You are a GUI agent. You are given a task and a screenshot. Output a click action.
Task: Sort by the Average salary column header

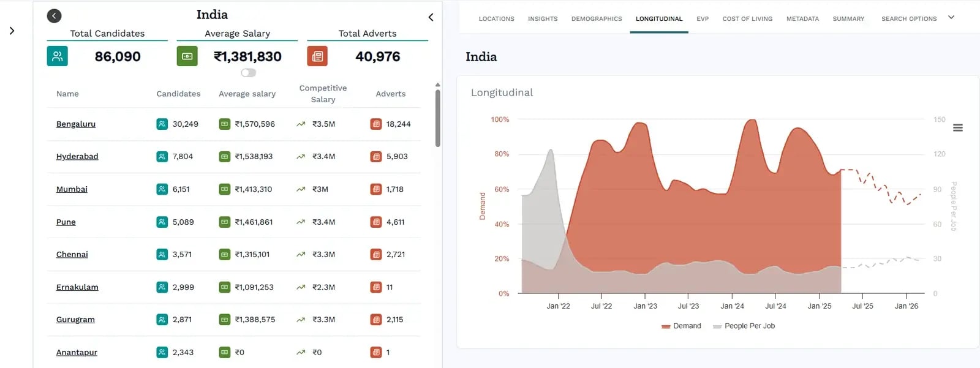click(x=247, y=94)
